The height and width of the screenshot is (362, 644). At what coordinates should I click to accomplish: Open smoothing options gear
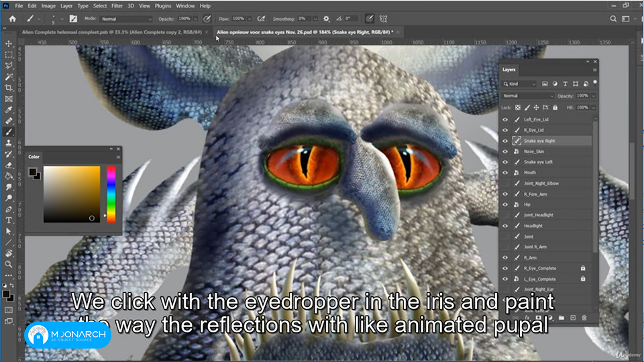point(327,19)
